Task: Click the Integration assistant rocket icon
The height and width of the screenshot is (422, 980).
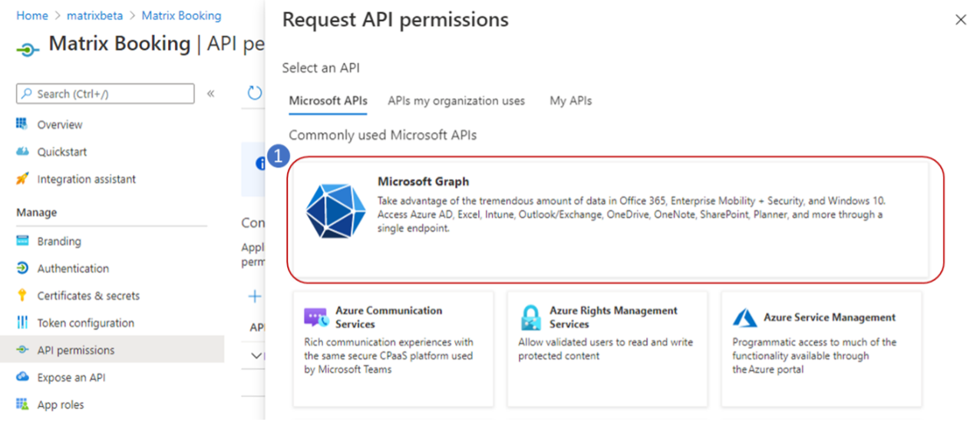Action: click(x=21, y=179)
